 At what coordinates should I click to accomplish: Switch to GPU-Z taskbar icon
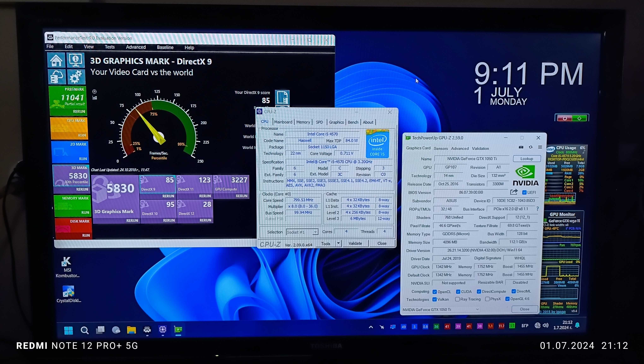(x=178, y=329)
